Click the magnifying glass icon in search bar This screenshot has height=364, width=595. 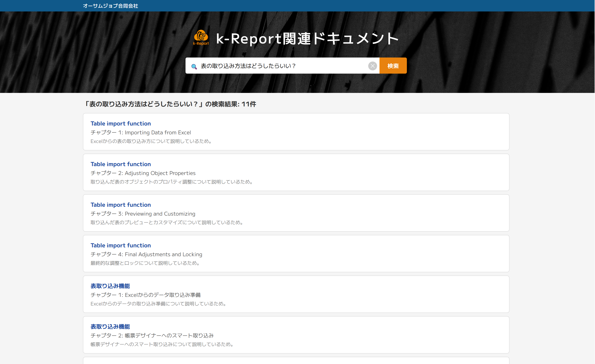[194, 66]
